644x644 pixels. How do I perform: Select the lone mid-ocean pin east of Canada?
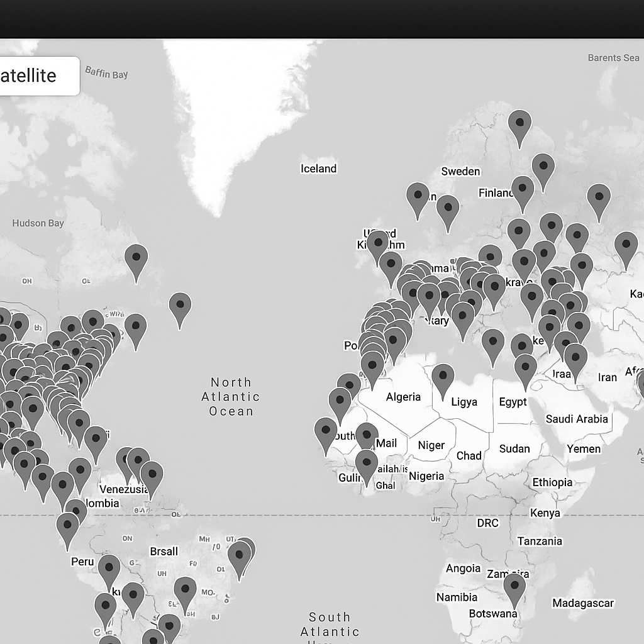[180, 308]
